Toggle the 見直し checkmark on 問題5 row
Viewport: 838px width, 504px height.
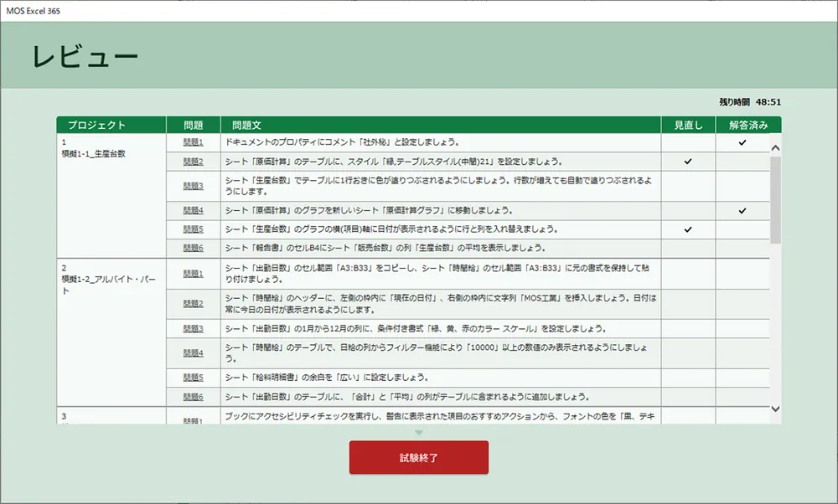point(689,229)
